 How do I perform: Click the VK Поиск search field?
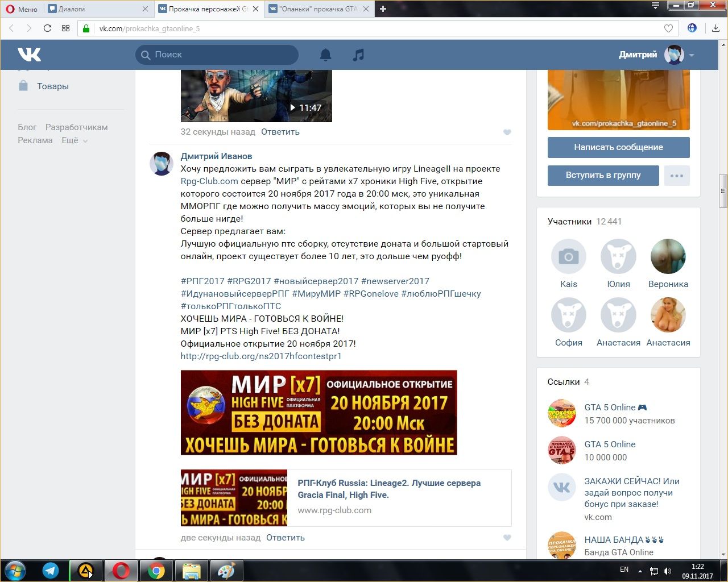[x=222, y=55]
